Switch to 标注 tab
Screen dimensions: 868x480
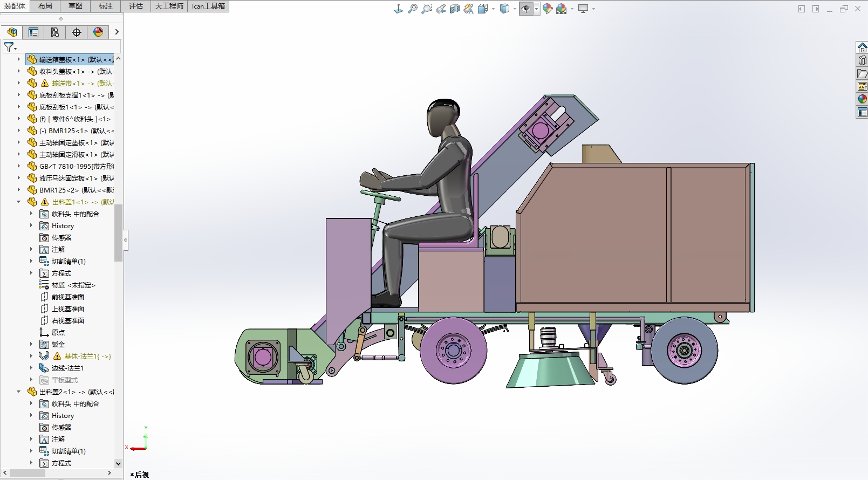(x=106, y=6)
